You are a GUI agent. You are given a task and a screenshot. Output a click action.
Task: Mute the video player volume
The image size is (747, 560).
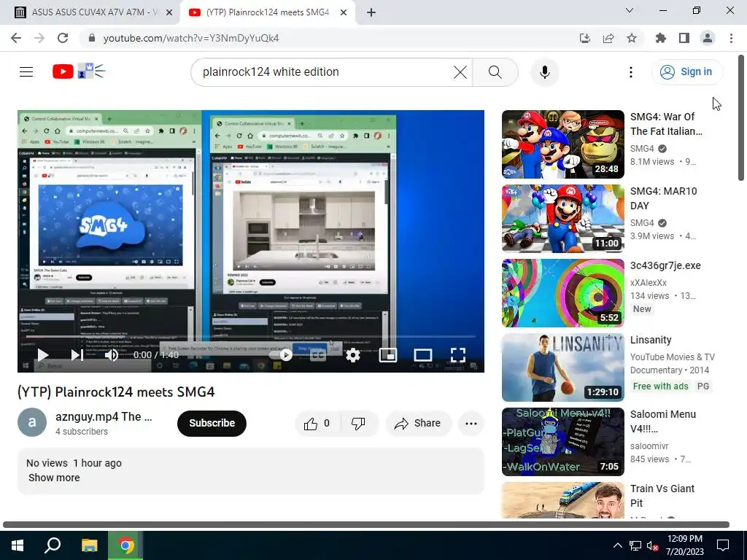point(112,355)
